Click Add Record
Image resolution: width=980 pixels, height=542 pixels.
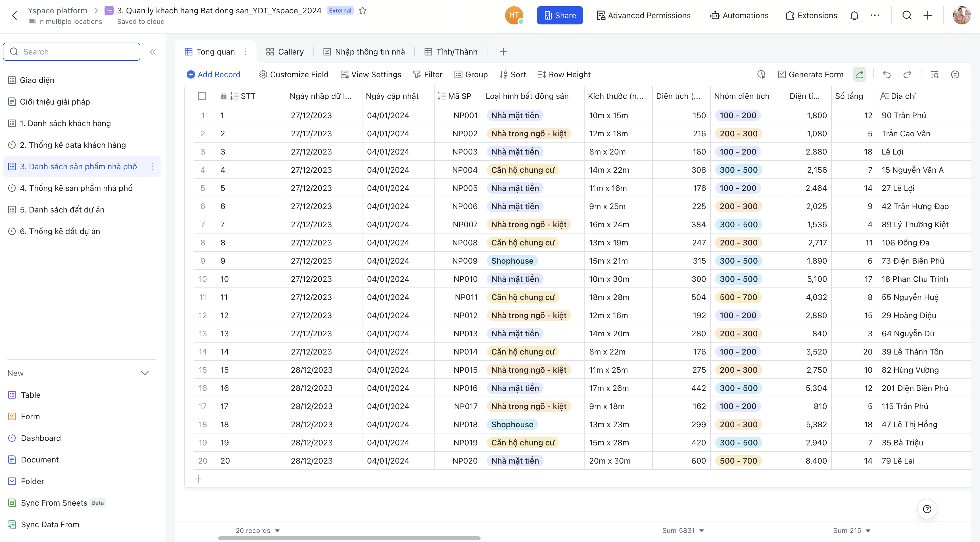(213, 74)
